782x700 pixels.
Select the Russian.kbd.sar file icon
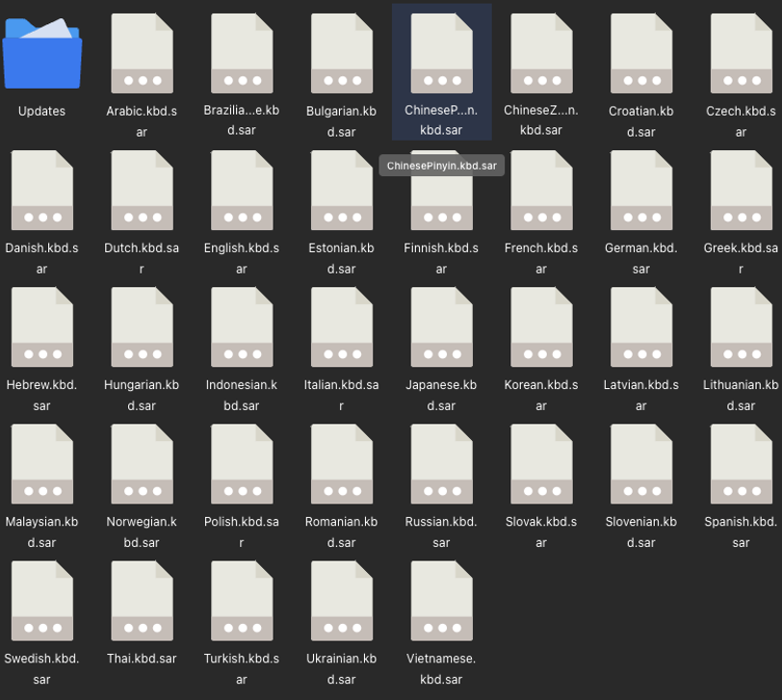[442, 464]
